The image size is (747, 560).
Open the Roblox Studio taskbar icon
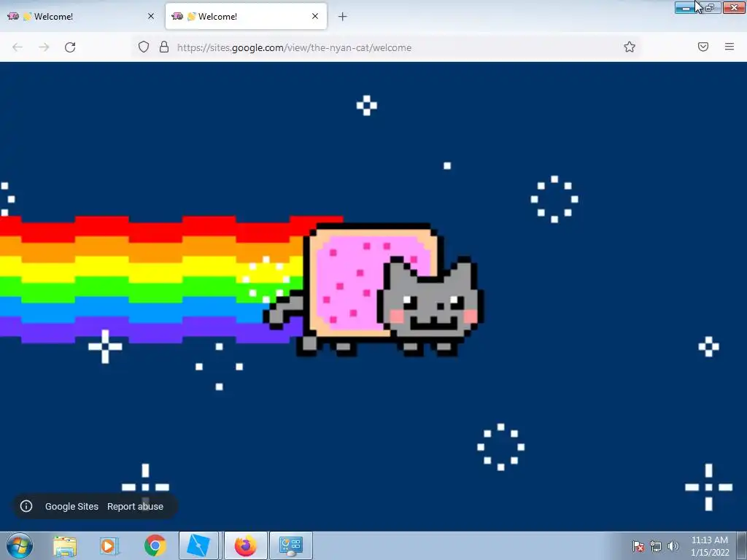tap(198, 545)
